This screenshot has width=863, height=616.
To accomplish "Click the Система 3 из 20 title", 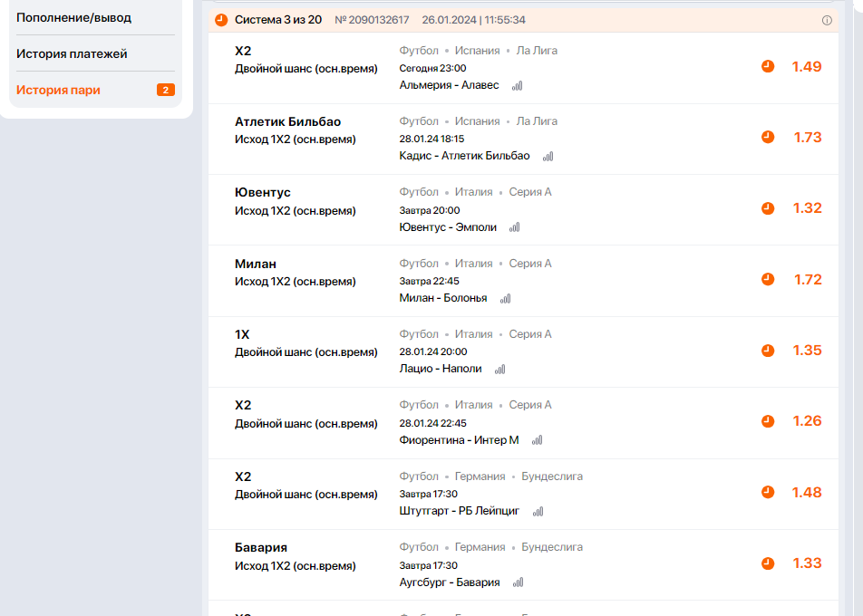I will click(278, 20).
